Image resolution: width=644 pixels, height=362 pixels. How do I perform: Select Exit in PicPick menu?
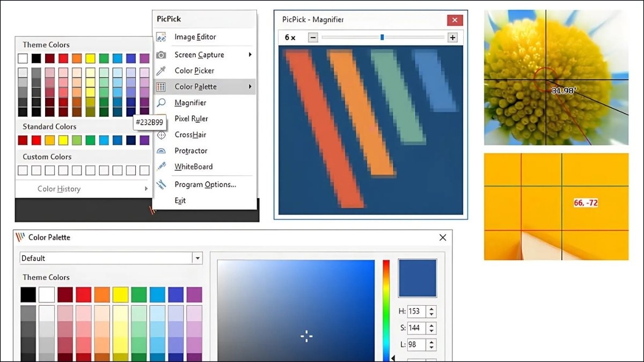point(204,201)
